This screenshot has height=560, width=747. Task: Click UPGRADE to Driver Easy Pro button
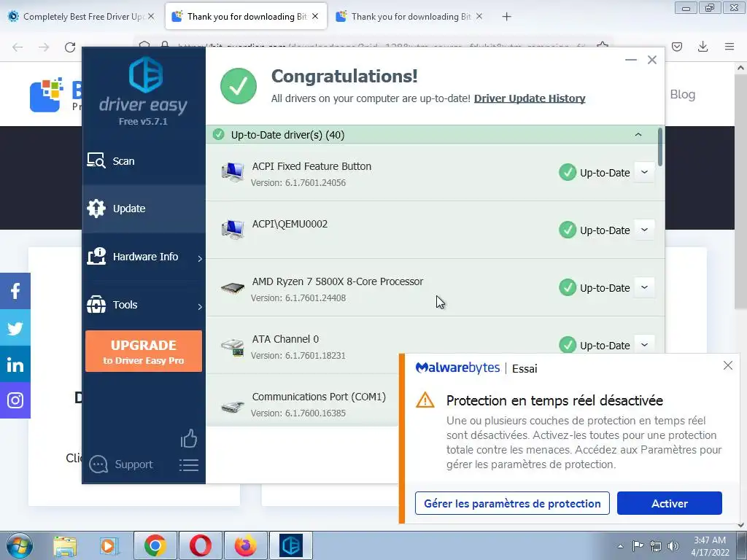144,351
